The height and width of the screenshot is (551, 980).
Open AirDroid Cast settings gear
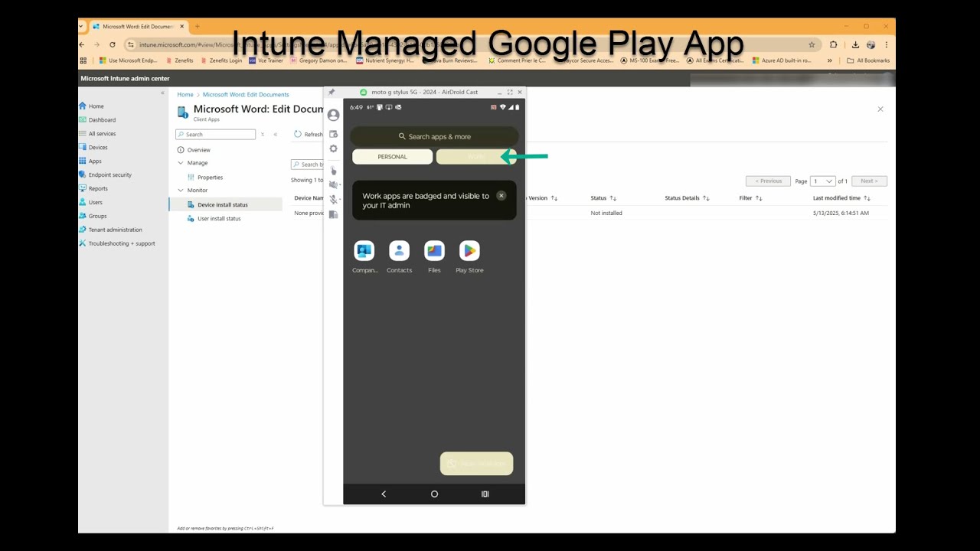pyautogui.click(x=333, y=148)
